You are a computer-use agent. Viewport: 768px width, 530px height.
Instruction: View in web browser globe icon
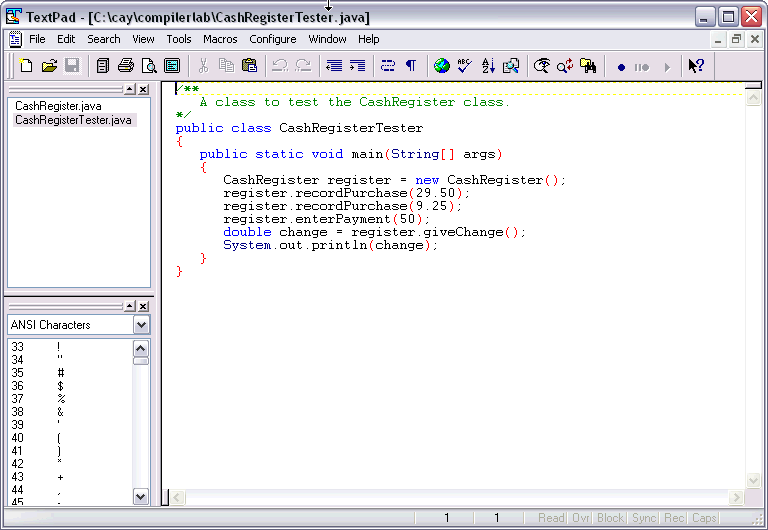click(x=442, y=66)
